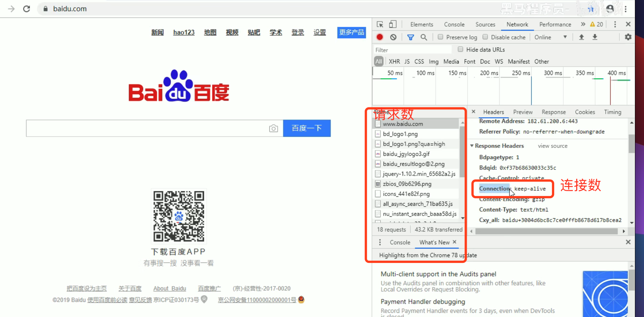
Task: Open the hao123 link
Action: point(184,33)
